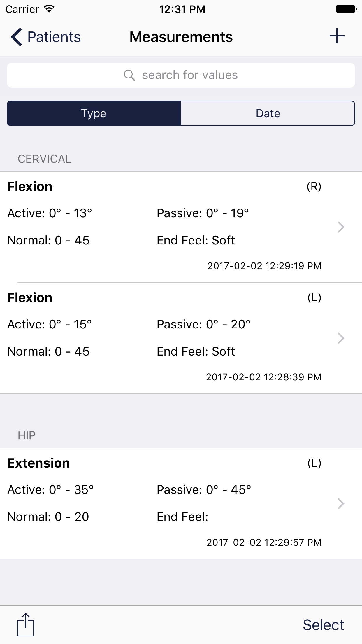Image resolution: width=362 pixels, height=644 pixels.
Task: Tap the Wi-Fi status icon
Action: (x=50, y=9)
